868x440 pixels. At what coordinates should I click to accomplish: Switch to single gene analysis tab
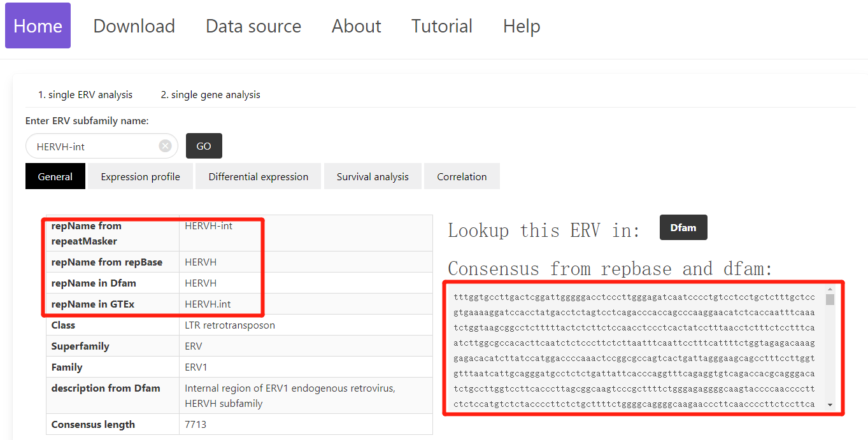tap(210, 94)
